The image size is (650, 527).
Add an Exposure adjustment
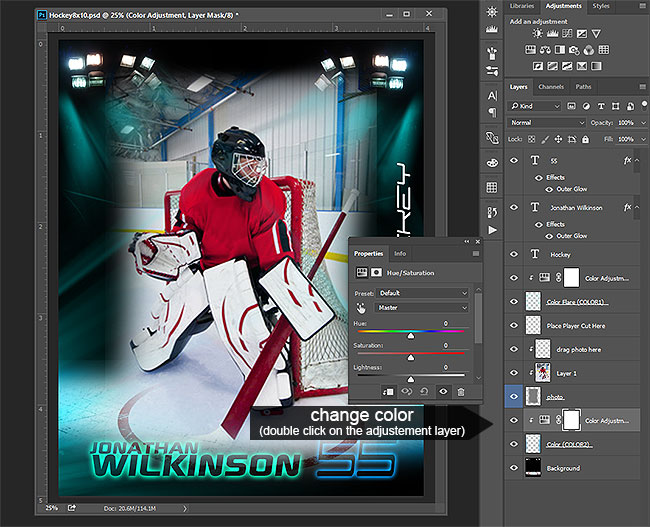coord(582,34)
